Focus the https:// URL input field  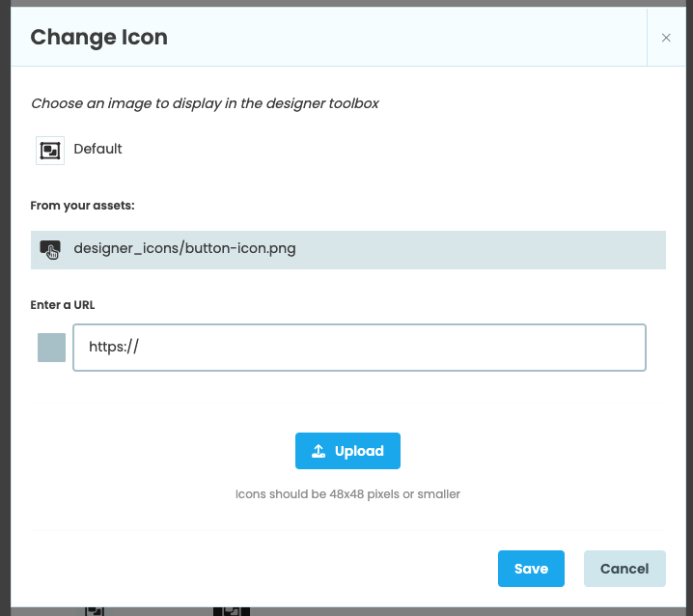(x=359, y=348)
